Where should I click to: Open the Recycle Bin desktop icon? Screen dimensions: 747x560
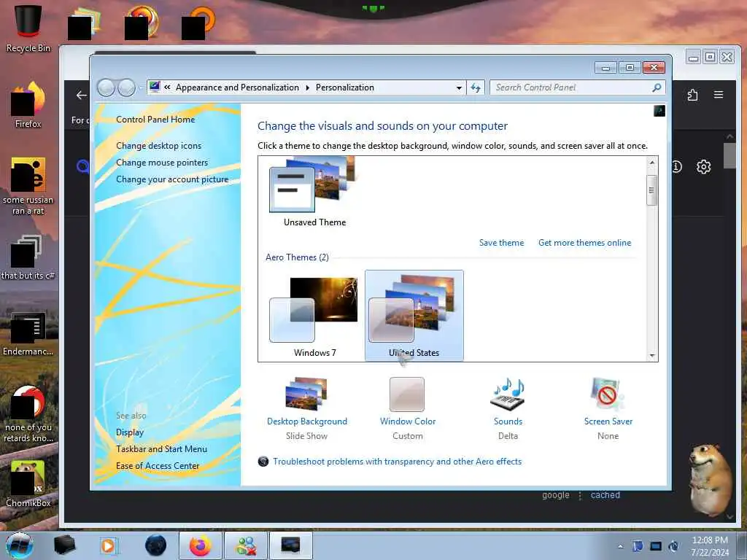click(28, 28)
